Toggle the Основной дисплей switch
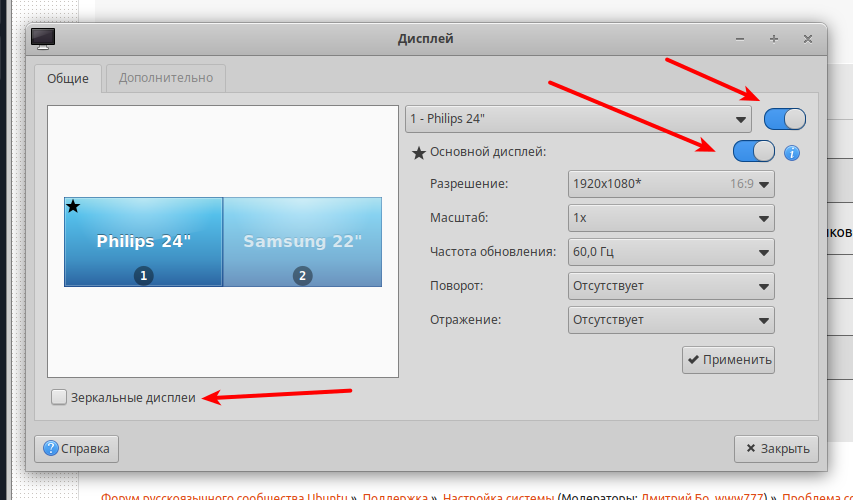Viewport: 853px width, 500px height. [x=753, y=151]
